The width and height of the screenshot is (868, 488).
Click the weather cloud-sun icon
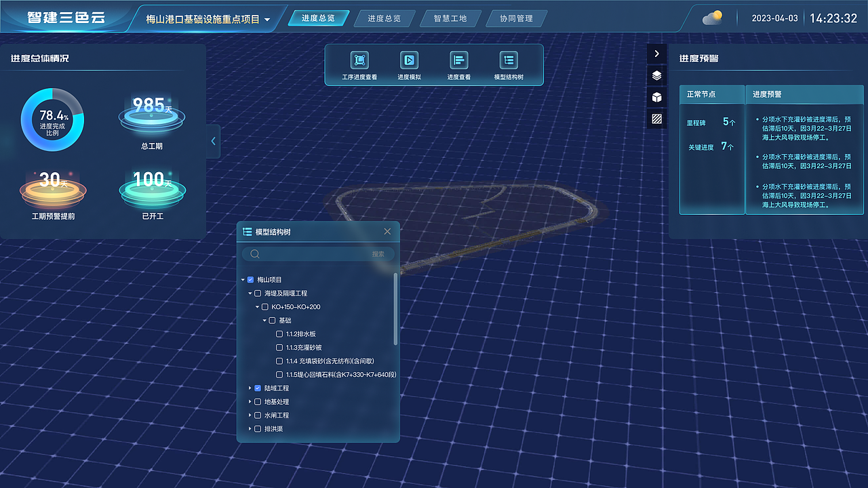tap(712, 18)
